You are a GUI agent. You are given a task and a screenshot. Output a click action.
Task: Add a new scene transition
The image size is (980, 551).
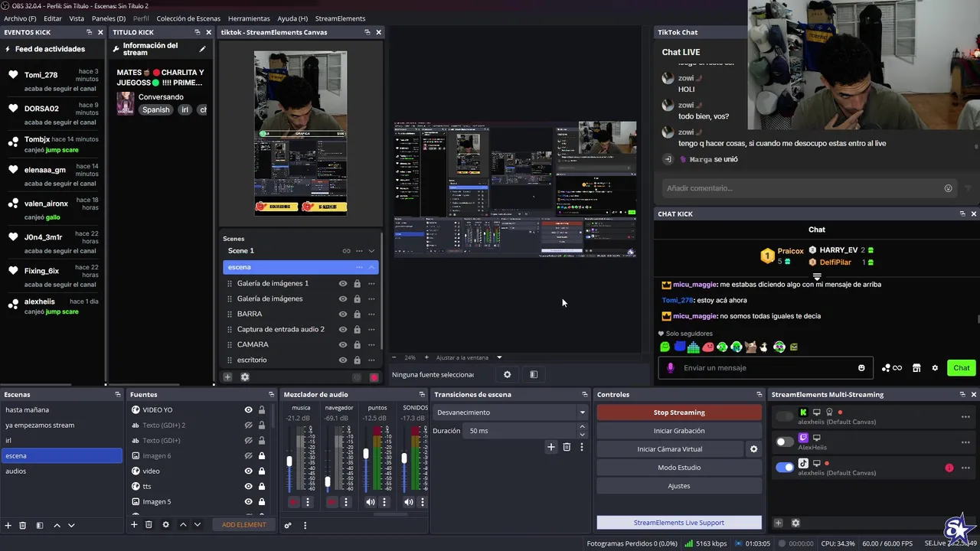point(550,447)
